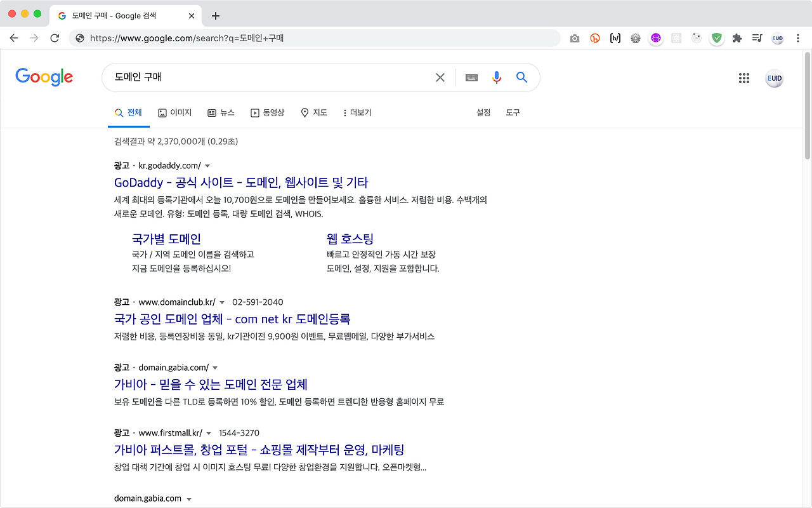Click the www.firstmall.kr/ ad URL text
Viewport: 812px width, 508px height.
pos(170,433)
